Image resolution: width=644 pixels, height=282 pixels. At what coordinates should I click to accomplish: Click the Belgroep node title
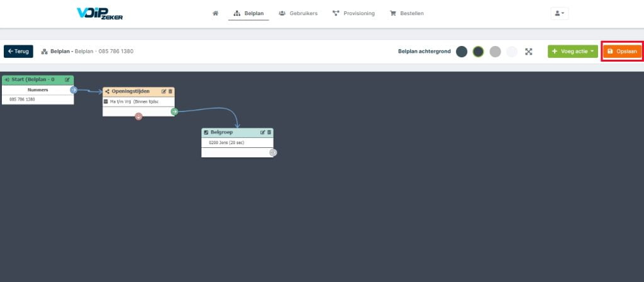point(222,132)
